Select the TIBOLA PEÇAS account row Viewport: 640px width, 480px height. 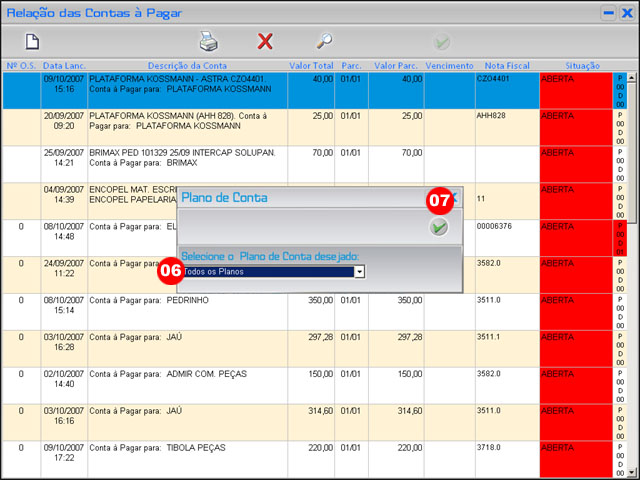187,459
